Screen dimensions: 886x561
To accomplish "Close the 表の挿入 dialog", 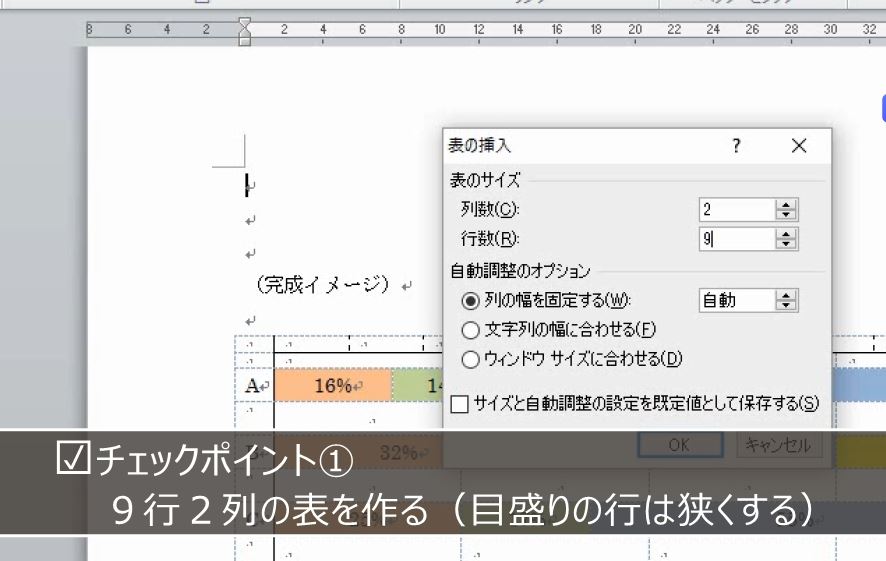I will tap(799, 146).
